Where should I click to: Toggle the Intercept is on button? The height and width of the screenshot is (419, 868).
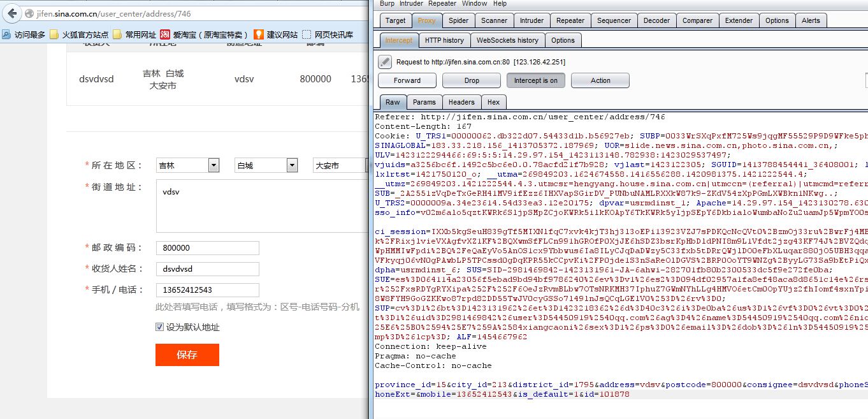[x=535, y=80]
